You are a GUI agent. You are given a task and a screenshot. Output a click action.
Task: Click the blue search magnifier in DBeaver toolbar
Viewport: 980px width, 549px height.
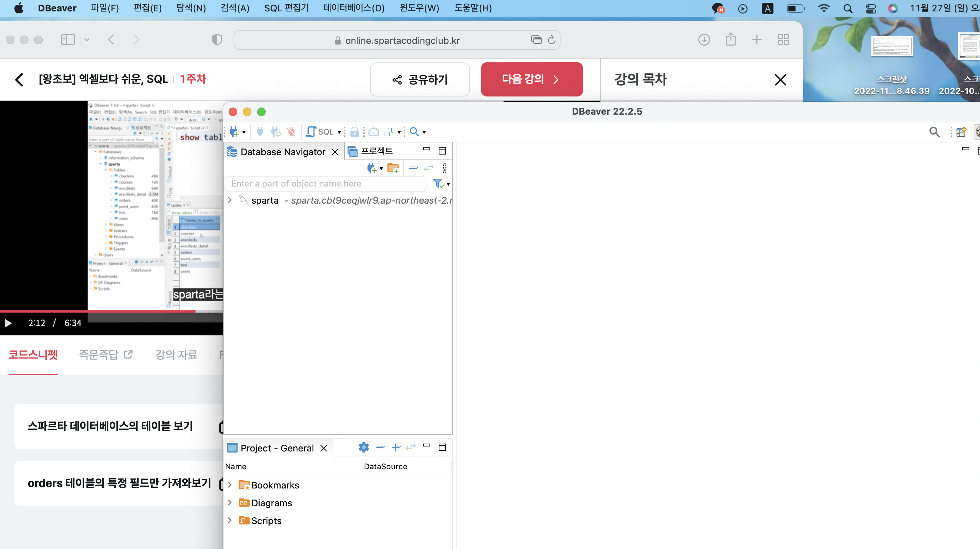point(414,132)
